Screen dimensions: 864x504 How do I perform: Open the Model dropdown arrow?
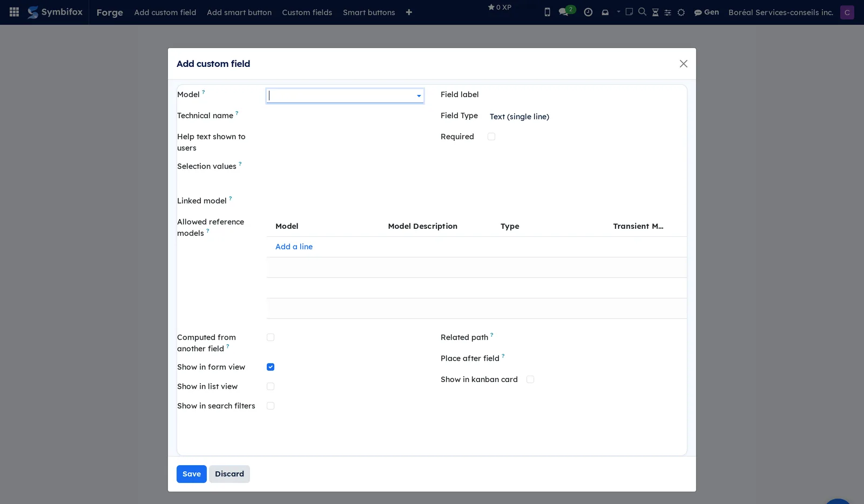tap(418, 96)
